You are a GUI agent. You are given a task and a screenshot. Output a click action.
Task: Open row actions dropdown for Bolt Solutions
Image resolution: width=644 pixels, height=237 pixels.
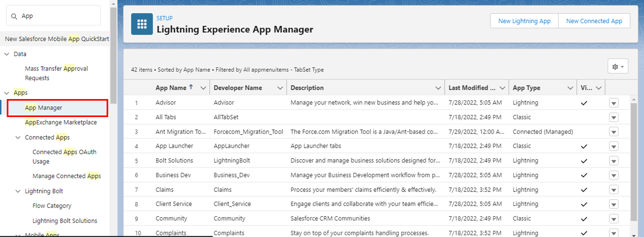pyautogui.click(x=614, y=161)
